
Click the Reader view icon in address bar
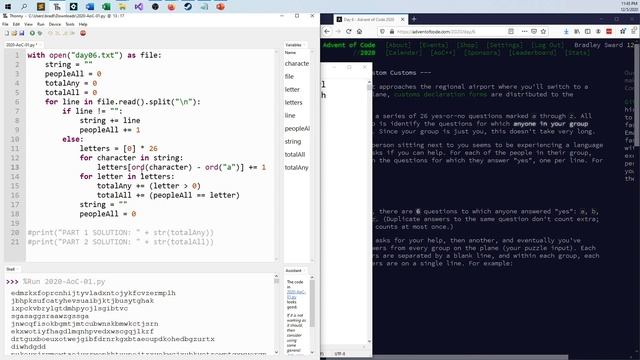pyautogui.click(x=511, y=31)
